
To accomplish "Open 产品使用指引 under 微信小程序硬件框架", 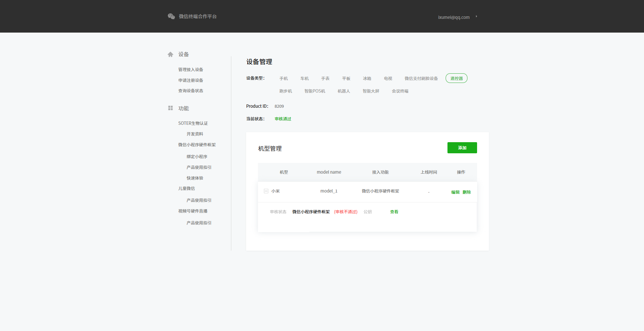I will [199, 167].
